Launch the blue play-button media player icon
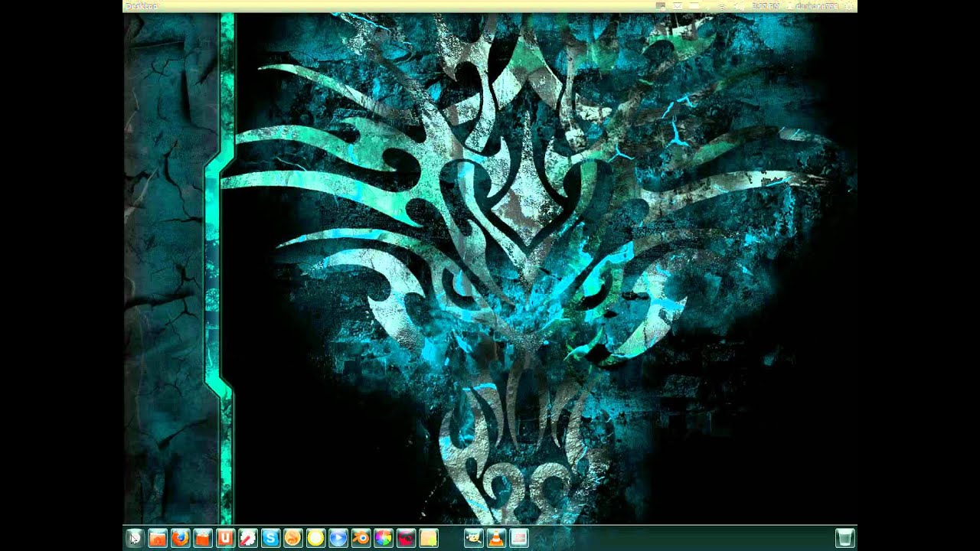The width and height of the screenshot is (980, 551). [338, 538]
